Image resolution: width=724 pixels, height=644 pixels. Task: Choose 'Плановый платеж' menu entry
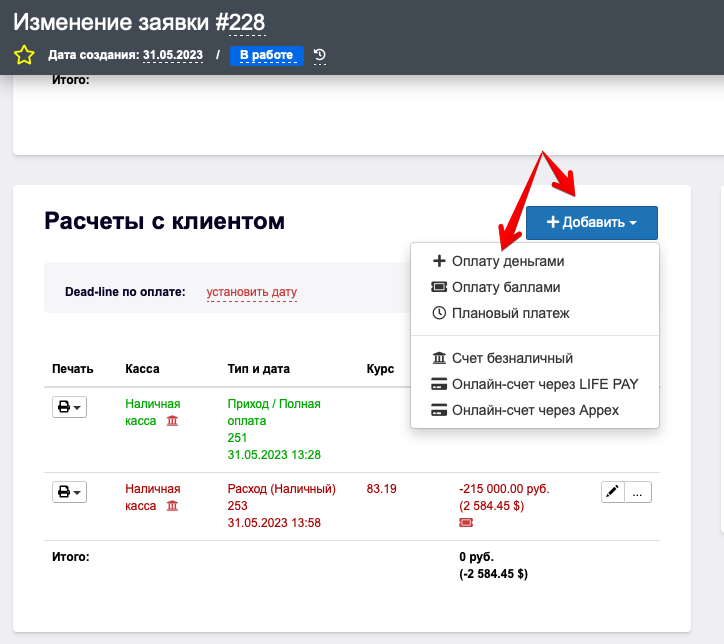click(535, 313)
